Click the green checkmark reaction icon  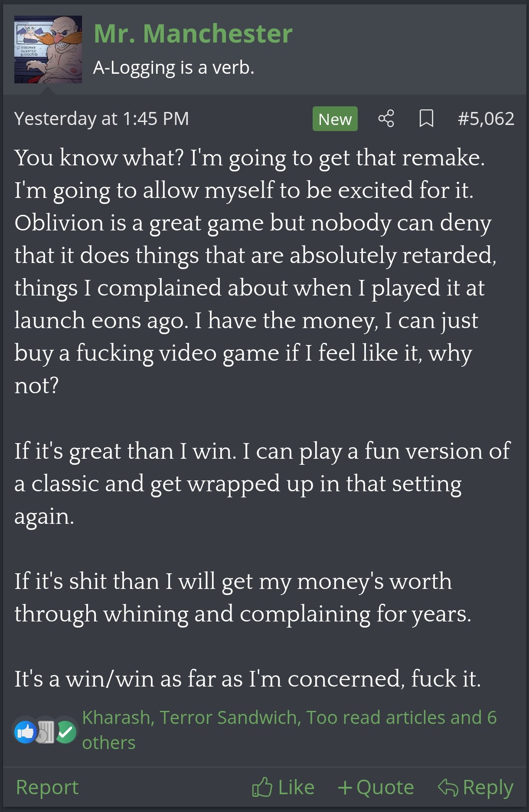point(66,732)
